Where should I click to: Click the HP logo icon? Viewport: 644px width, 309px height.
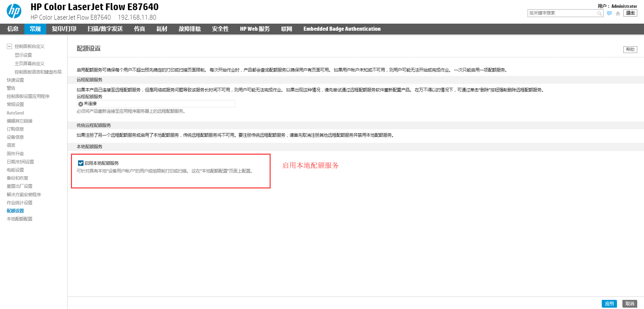pyautogui.click(x=14, y=11)
